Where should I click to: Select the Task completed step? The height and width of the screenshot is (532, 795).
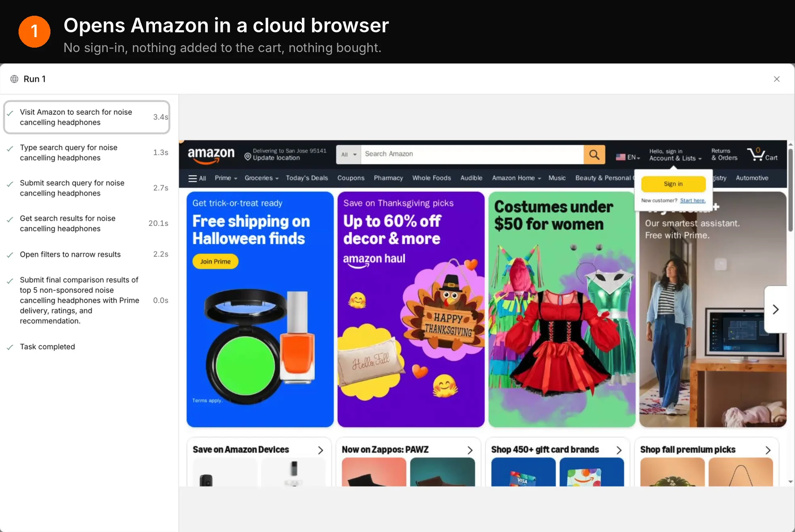(x=87, y=347)
